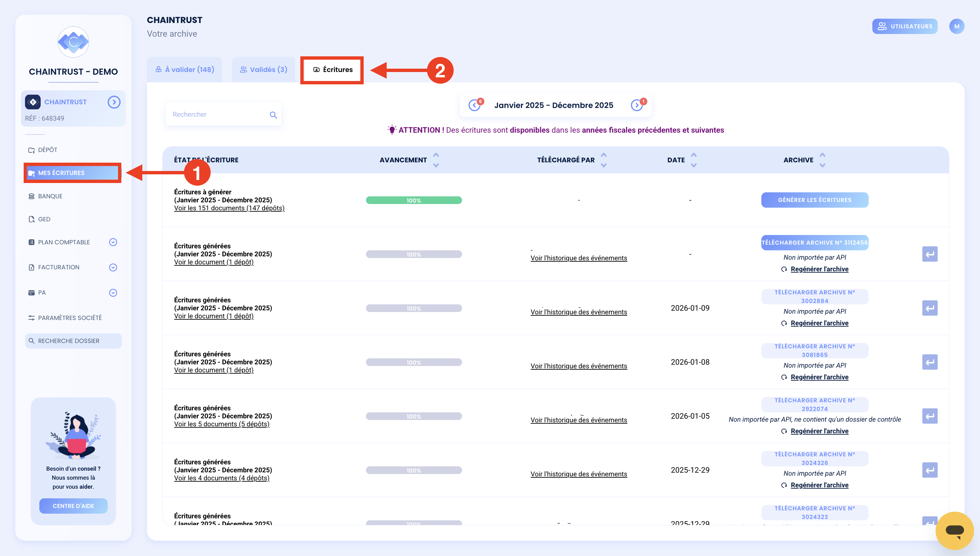980x556 pixels.
Task: Go to previous fiscal year arrow
Action: pyautogui.click(x=475, y=105)
